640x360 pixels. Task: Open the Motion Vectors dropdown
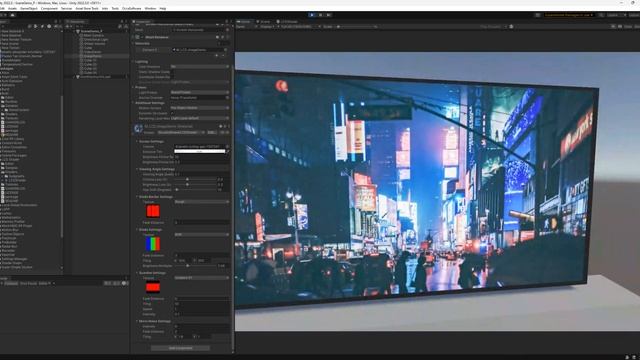200,108
